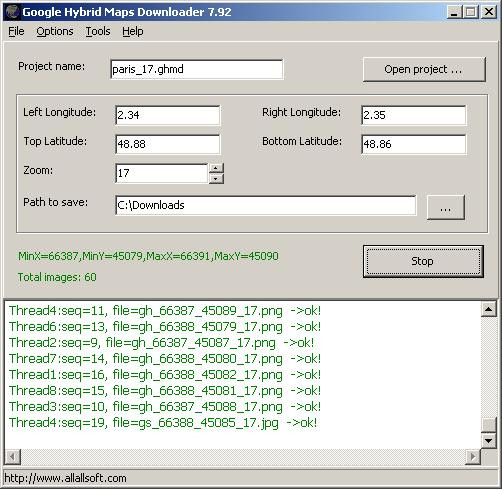Select the Thread8 seq=15 log line
Screen dimensions: 502x489
(x=165, y=391)
